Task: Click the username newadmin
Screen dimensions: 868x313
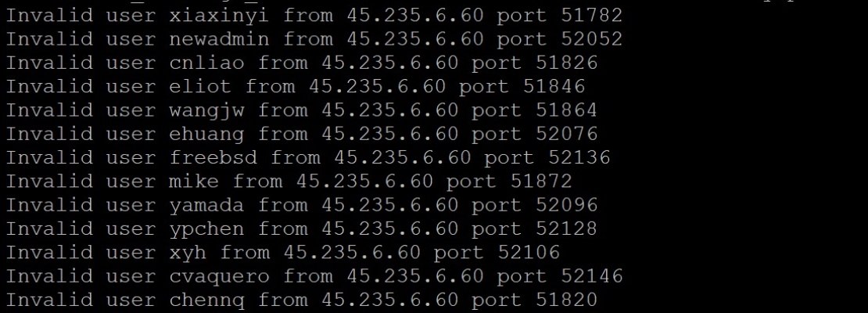Action: click(x=219, y=39)
